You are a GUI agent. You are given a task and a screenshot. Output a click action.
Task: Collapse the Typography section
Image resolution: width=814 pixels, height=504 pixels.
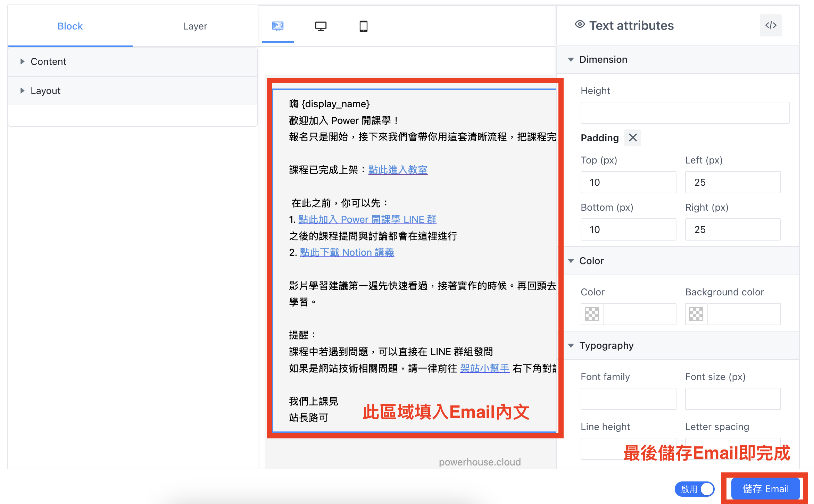pyautogui.click(x=571, y=345)
